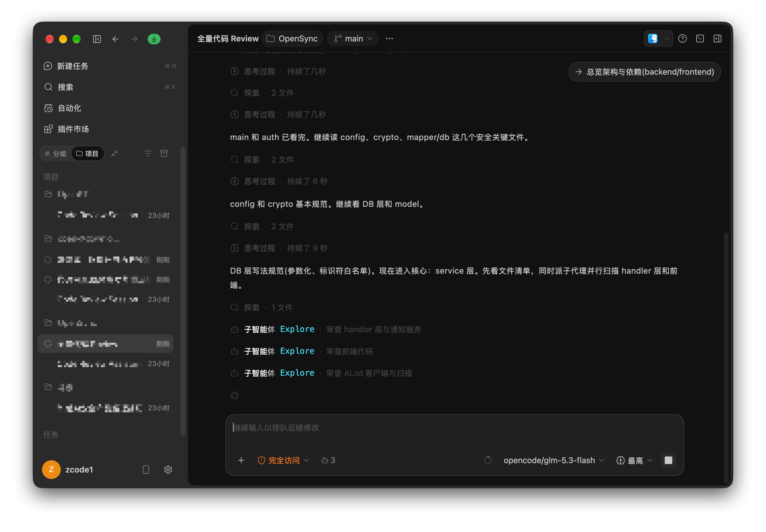The width and height of the screenshot is (766, 532).
Task: Open the OpenSync folder chip
Action: pos(292,39)
